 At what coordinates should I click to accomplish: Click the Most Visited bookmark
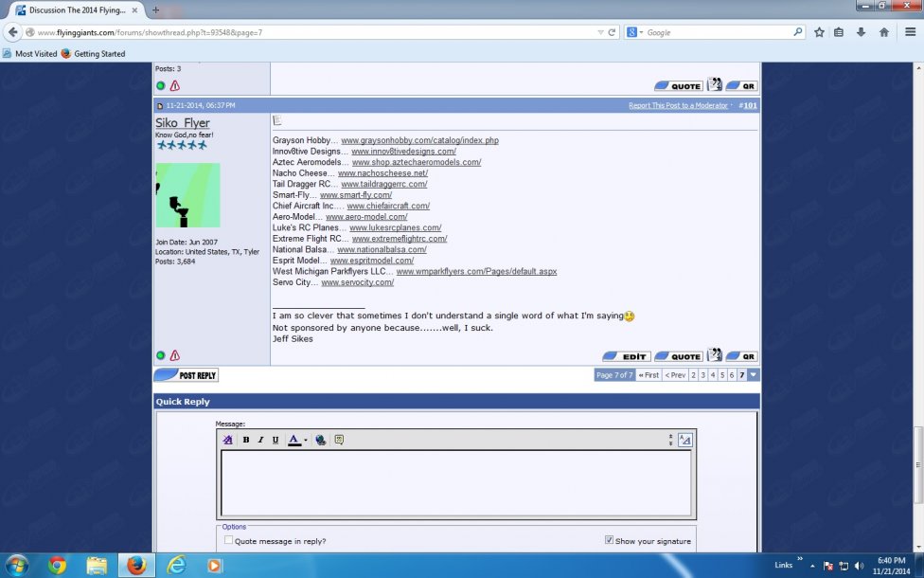(30, 54)
